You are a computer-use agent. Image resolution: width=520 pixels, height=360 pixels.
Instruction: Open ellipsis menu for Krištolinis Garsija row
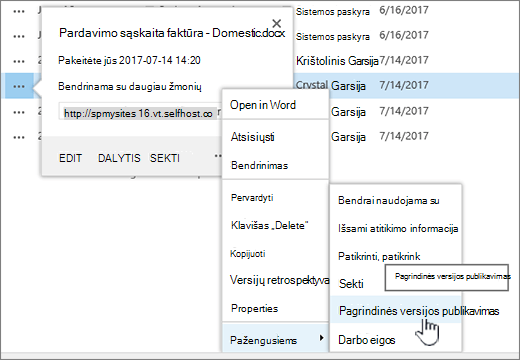point(19,61)
